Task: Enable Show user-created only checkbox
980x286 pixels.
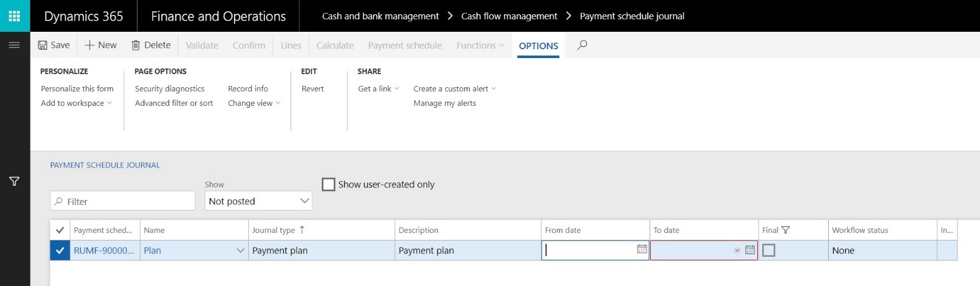Action: [x=328, y=184]
